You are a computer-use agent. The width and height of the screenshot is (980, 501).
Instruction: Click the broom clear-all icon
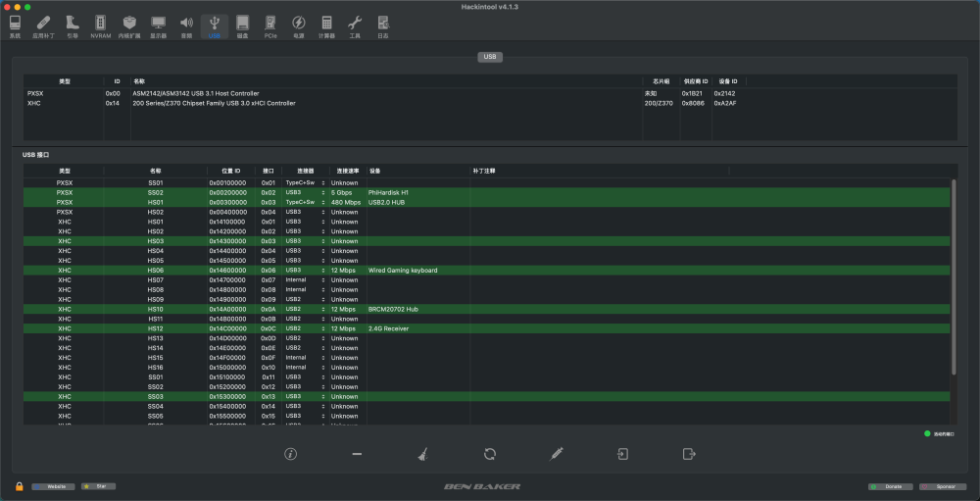[x=423, y=454]
